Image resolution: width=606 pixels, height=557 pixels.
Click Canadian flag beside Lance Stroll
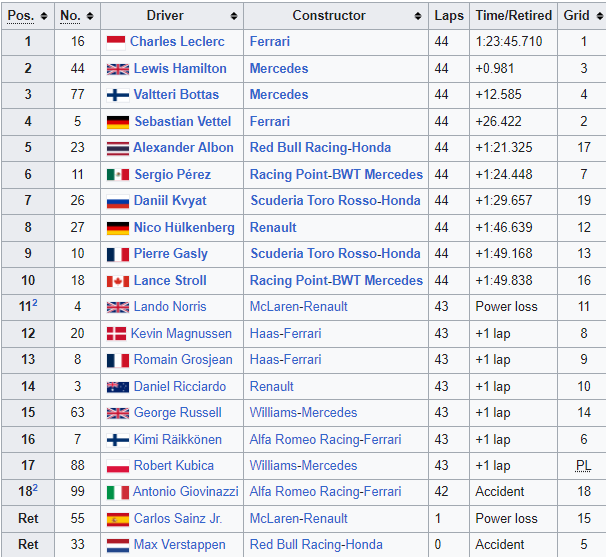pyautogui.click(x=118, y=281)
